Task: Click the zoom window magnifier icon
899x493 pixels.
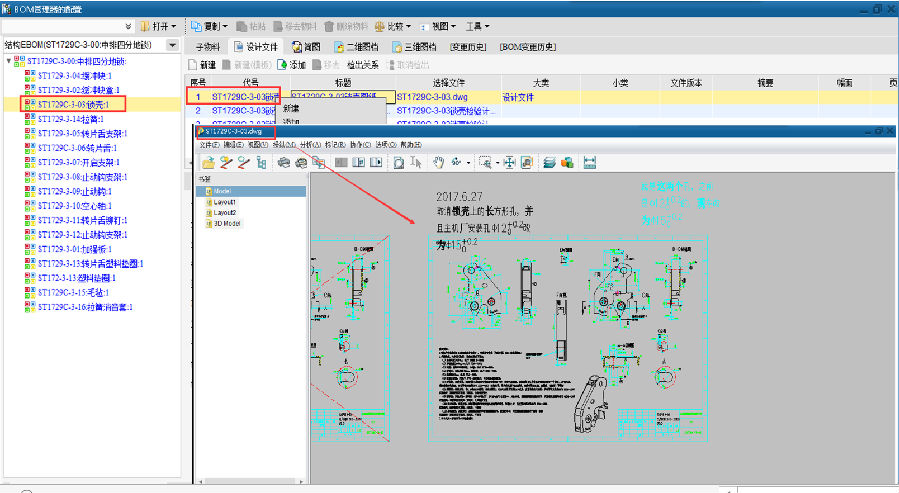Action: tap(485, 162)
